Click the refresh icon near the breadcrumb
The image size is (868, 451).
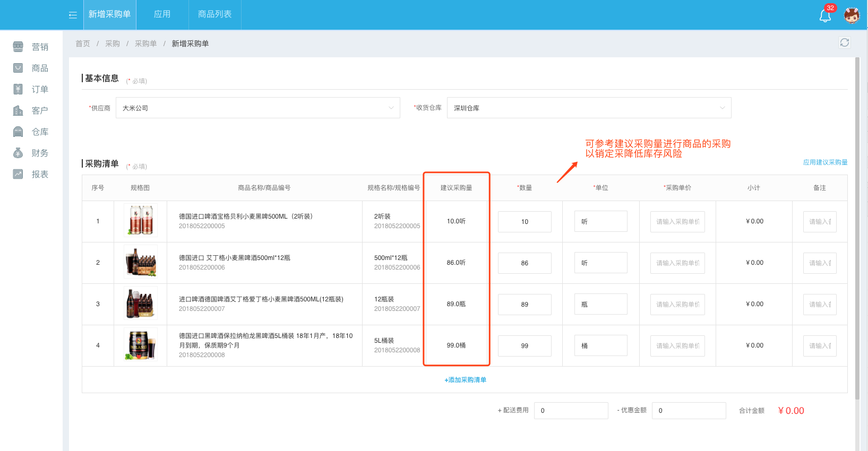[844, 42]
